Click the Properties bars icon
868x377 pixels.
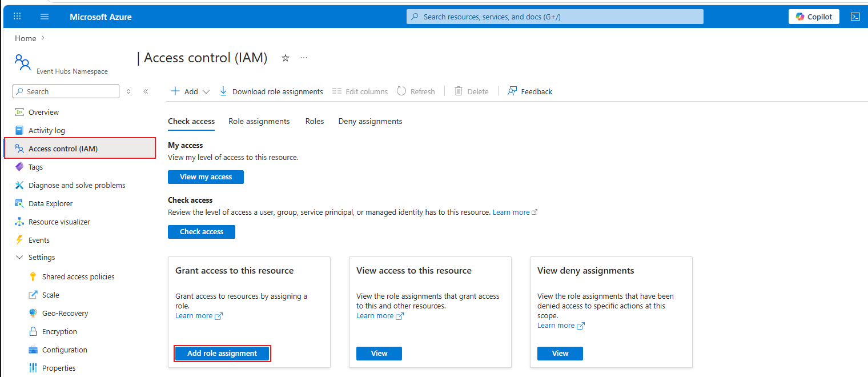[x=33, y=368]
